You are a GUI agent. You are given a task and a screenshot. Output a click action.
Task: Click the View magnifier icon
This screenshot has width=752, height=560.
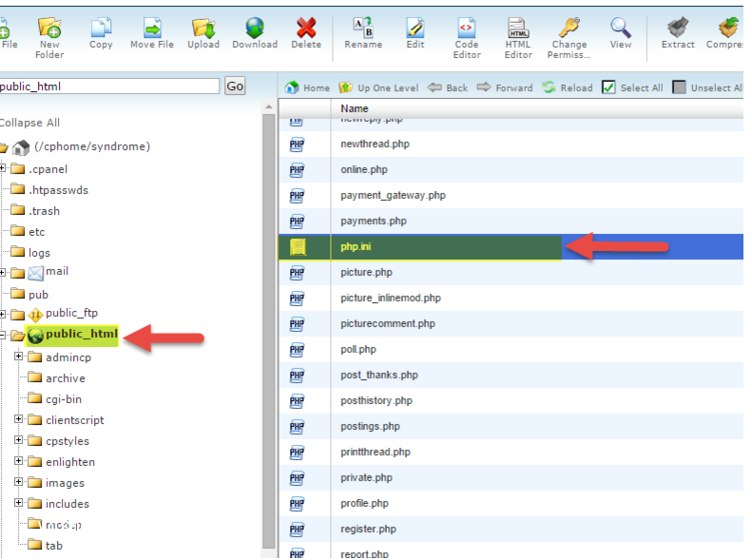click(x=621, y=28)
